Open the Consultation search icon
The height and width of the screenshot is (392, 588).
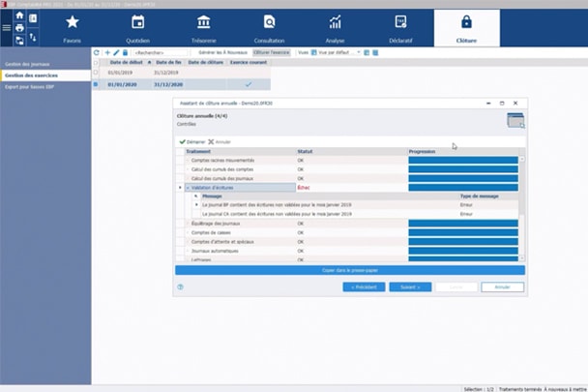(269, 27)
